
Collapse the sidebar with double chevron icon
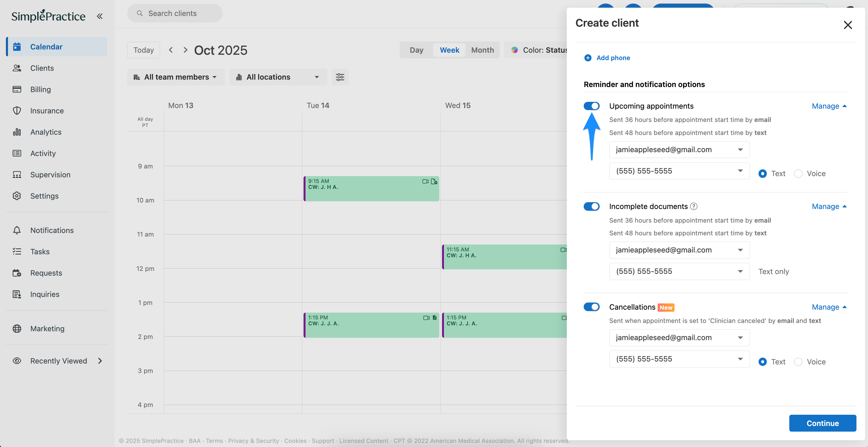(x=100, y=16)
